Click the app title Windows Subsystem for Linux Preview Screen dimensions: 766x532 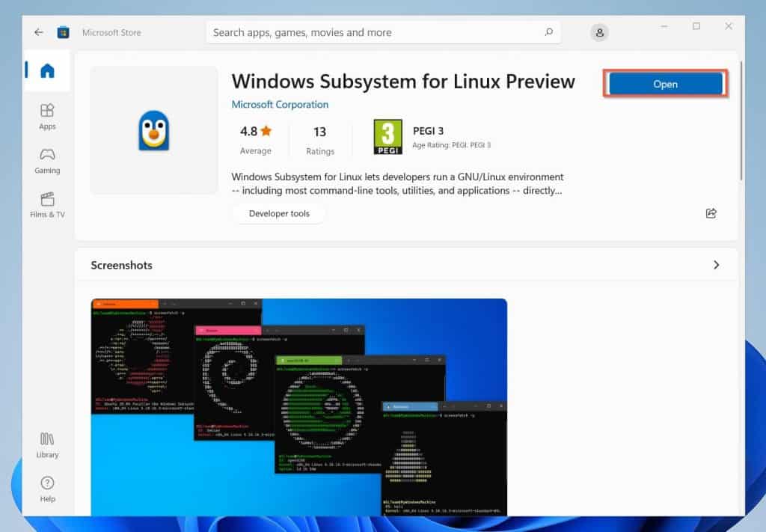(403, 82)
